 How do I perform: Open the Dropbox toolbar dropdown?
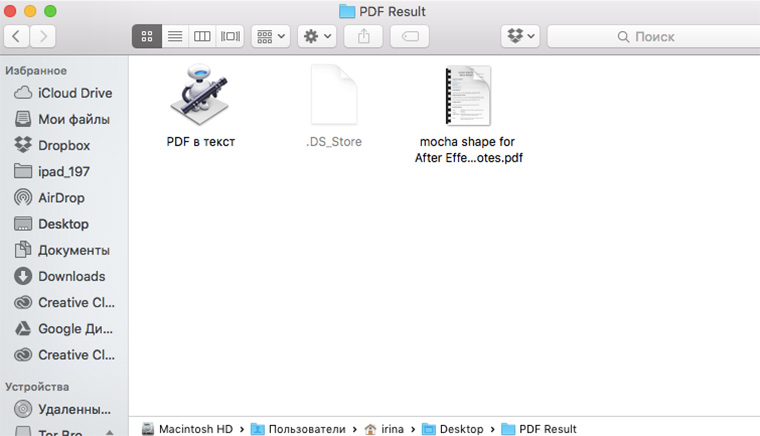521,36
